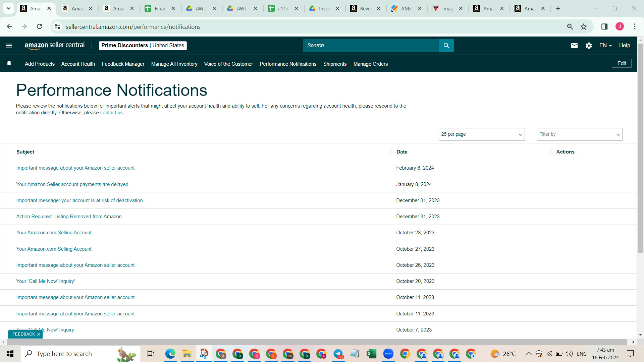
Task: Open Performance Notifications menu item
Action: (288, 64)
